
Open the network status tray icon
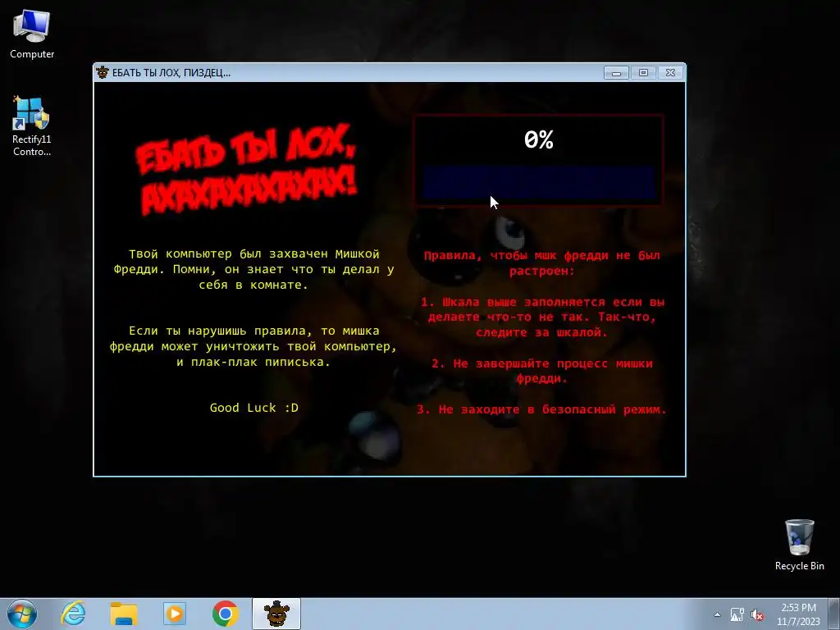point(737,614)
